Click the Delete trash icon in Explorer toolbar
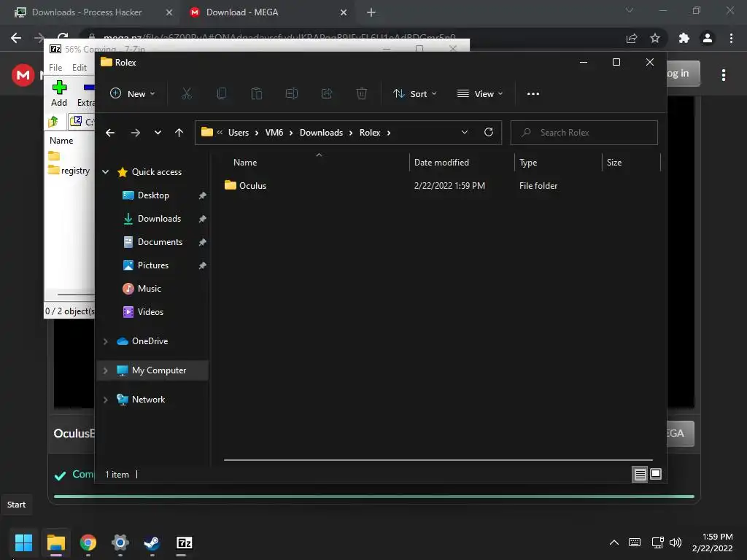The width and height of the screenshot is (747, 560). (x=362, y=94)
